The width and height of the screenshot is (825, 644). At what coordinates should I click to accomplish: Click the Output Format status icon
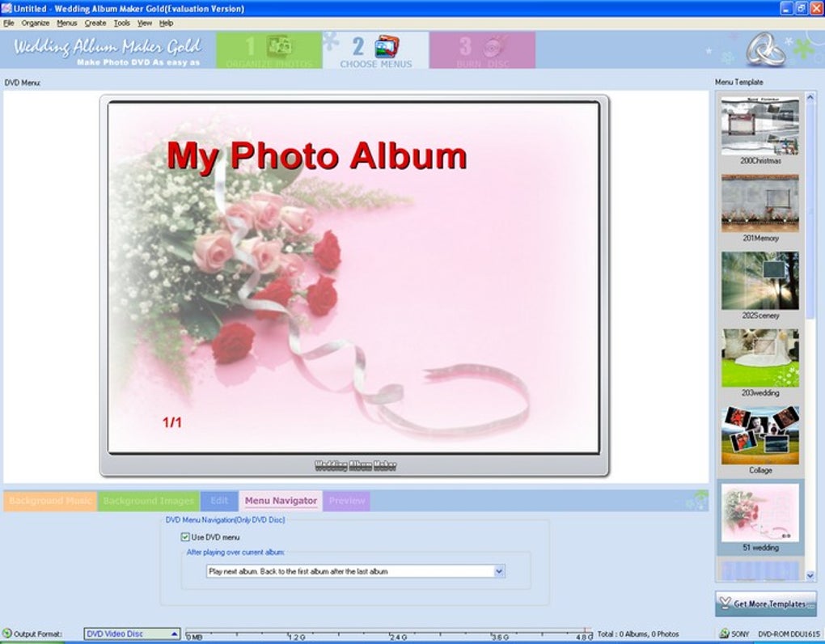(6, 633)
